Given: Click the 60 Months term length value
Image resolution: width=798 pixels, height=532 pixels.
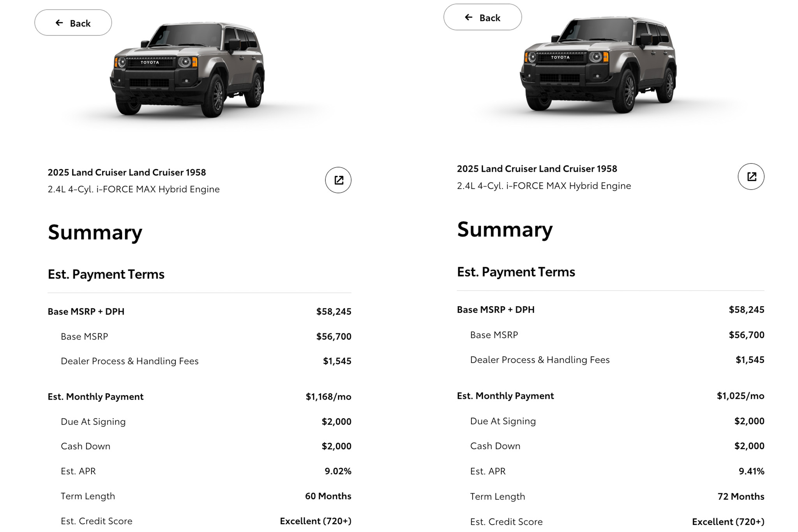Looking at the screenshot, I should point(328,496).
